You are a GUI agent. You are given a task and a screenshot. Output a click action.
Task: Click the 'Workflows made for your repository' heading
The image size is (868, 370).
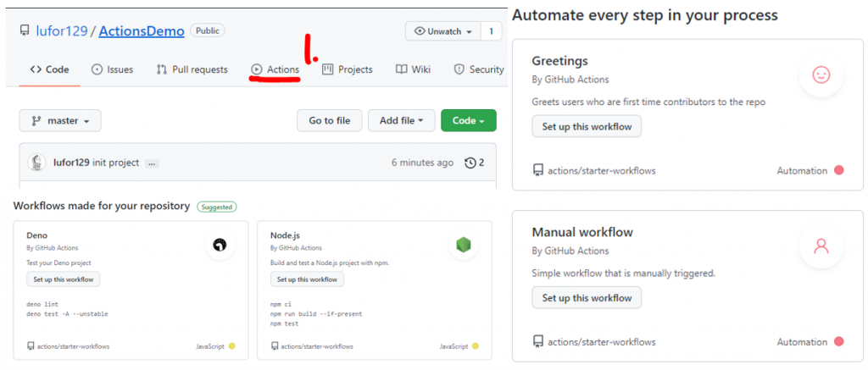[102, 207]
